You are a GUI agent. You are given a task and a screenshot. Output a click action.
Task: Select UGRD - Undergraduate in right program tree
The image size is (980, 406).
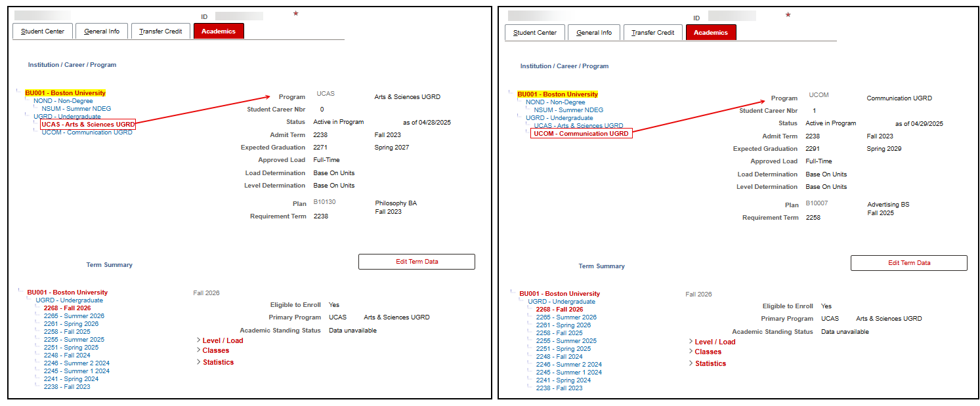pyautogui.click(x=559, y=118)
